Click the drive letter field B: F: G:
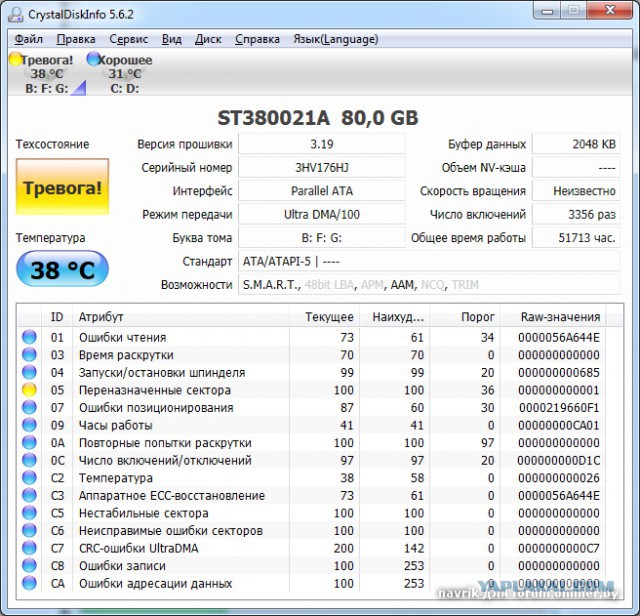 (322, 238)
